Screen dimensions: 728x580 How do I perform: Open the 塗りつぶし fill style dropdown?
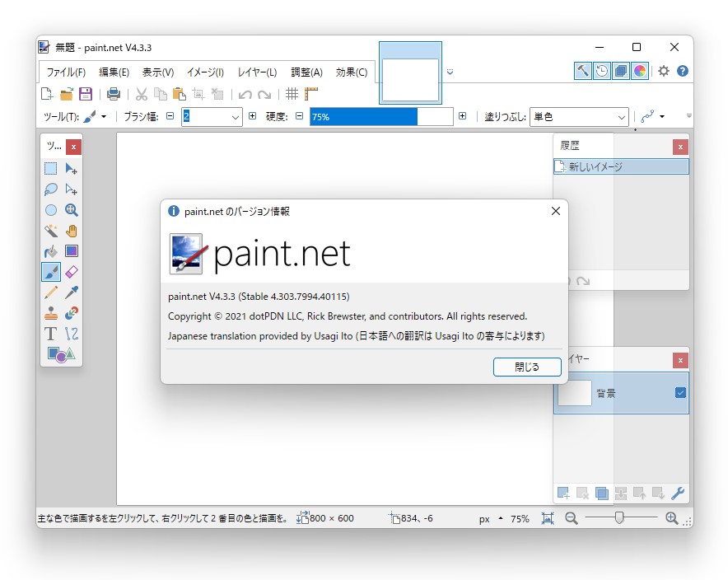pyautogui.click(x=623, y=116)
